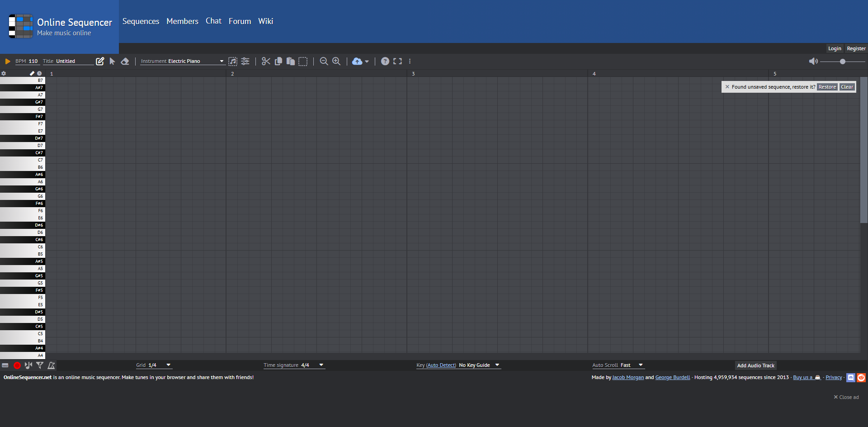This screenshot has height=427, width=868.
Task: Zoom out the sequencer grid
Action: (x=324, y=62)
